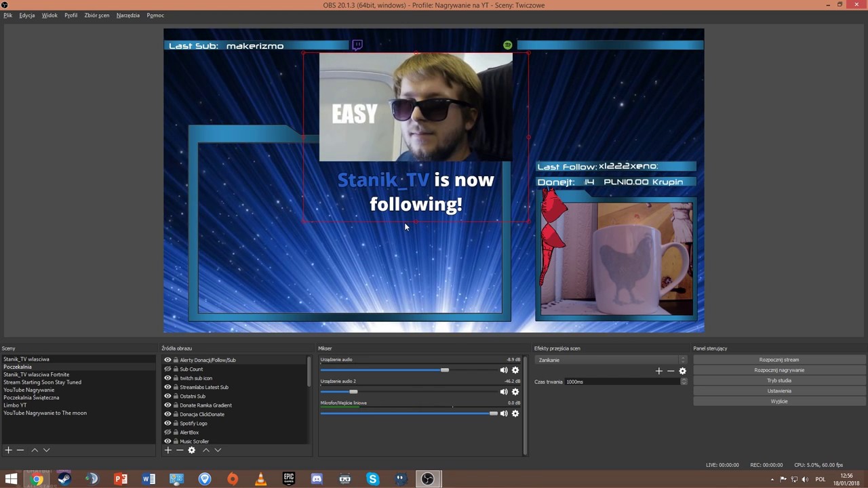
Task: Click the Rozpocznij nagrywanie button
Action: click(x=779, y=370)
